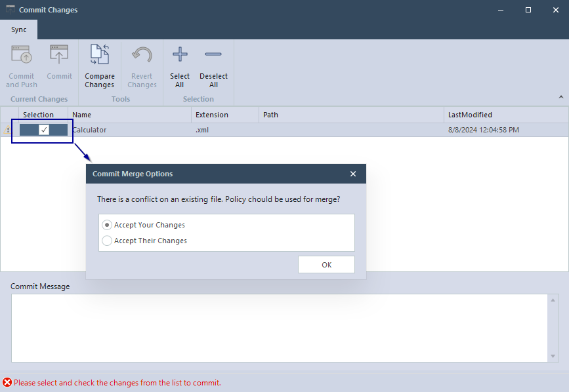Click the Commit toolbar icon
The height and width of the screenshot is (392, 569).
pyautogui.click(x=59, y=54)
